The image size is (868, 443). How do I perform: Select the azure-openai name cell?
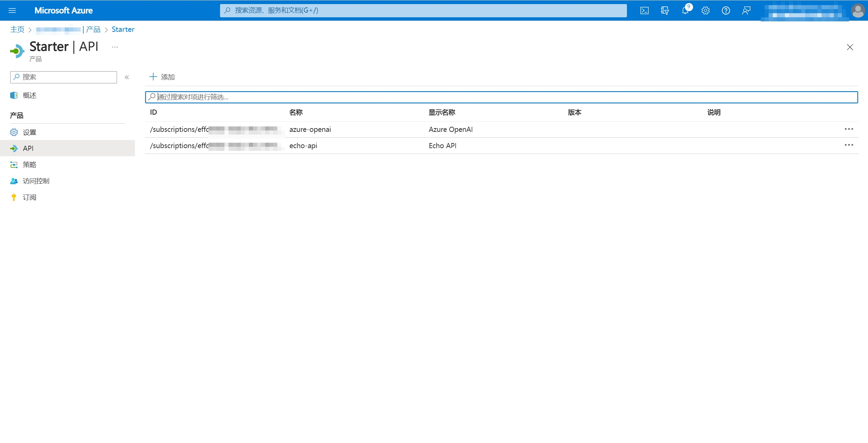pyautogui.click(x=310, y=129)
